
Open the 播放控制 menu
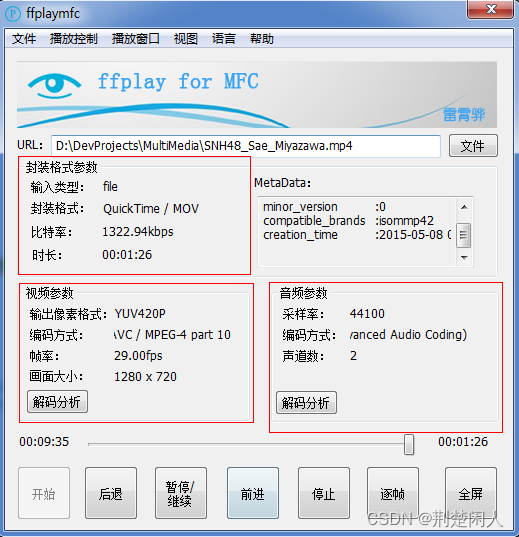tap(74, 39)
